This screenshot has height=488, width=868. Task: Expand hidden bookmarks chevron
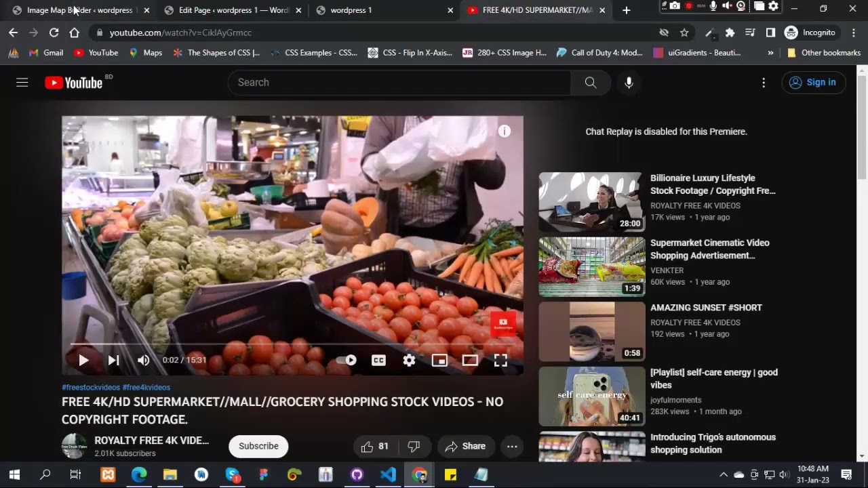[x=770, y=53]
